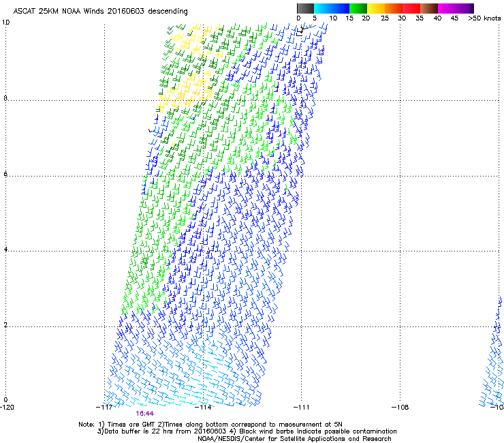Image resolution: width=504 pixels, height=443 pixels.
Task: Click the red 30-35 knots legend segment
Action: coord(411,8)
